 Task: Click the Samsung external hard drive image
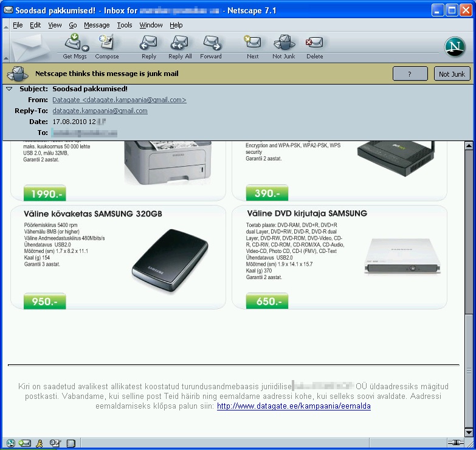tap(170, 261)
